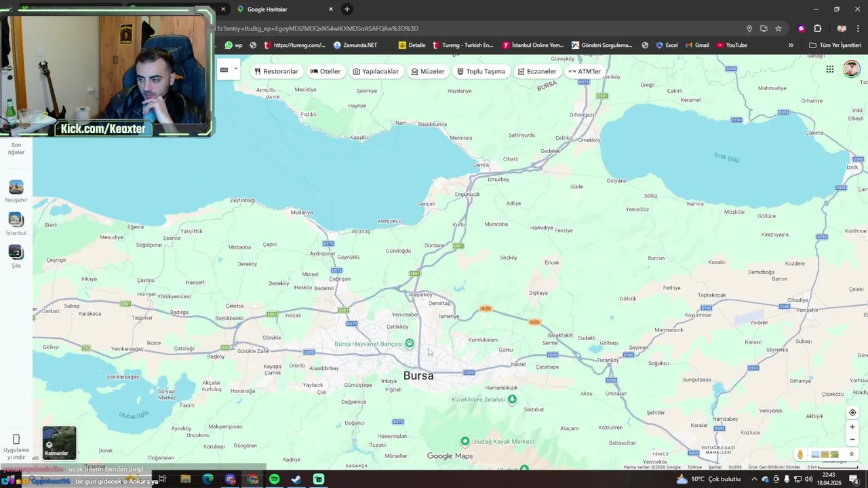This screenshot has width=868, height=488.
Task: Click the Gizlilik footer link
Action: (734, 467)
